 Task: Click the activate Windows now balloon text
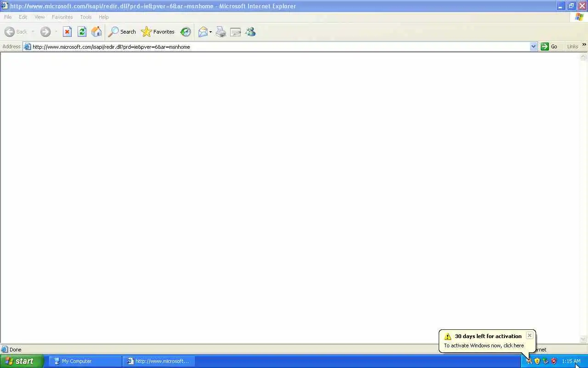pyautogui.click(x=484, y=345)
